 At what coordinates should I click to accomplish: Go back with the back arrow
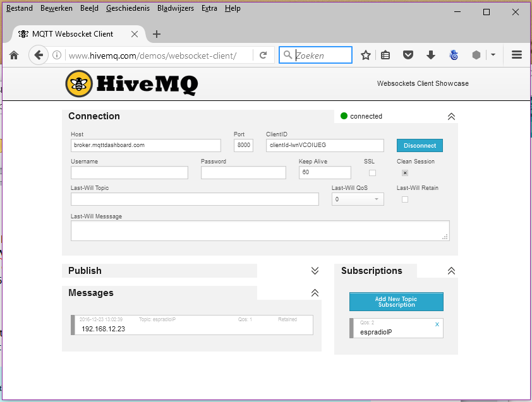[x=39, y=55]
